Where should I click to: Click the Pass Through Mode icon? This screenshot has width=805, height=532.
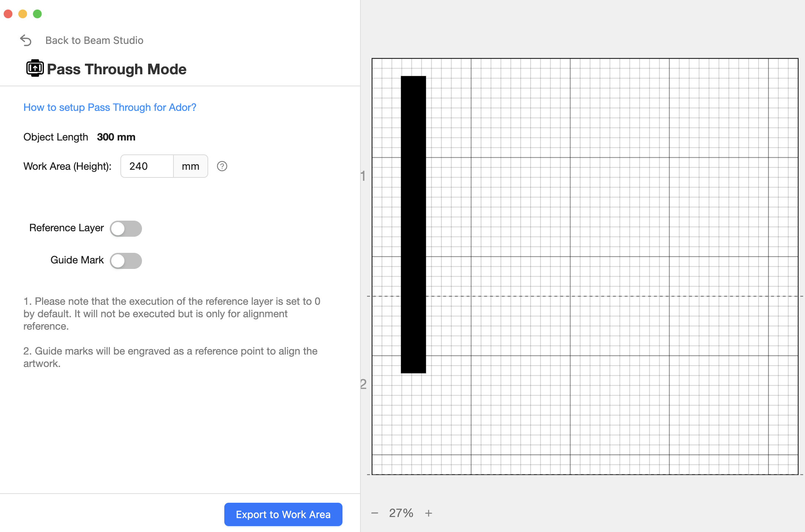point(35,68)
